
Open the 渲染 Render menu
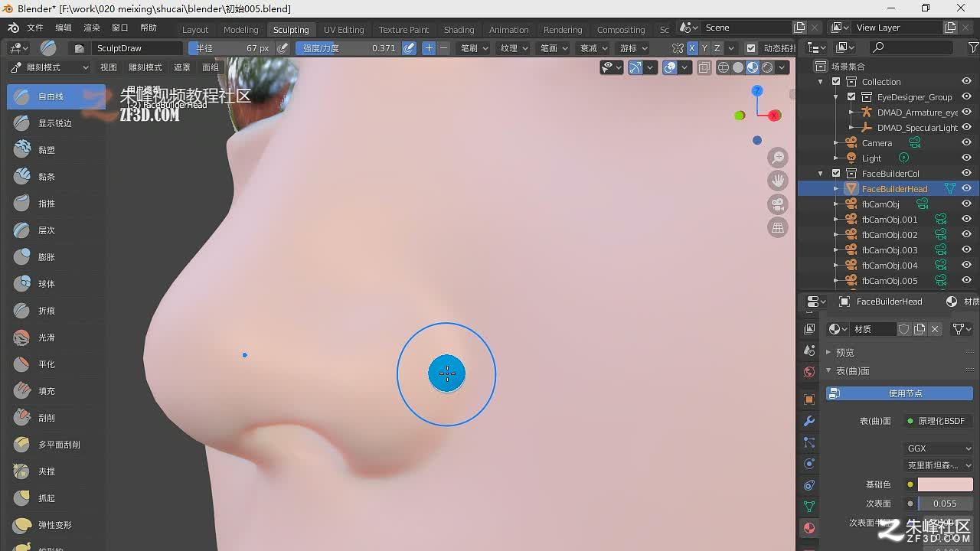(92, 28)
